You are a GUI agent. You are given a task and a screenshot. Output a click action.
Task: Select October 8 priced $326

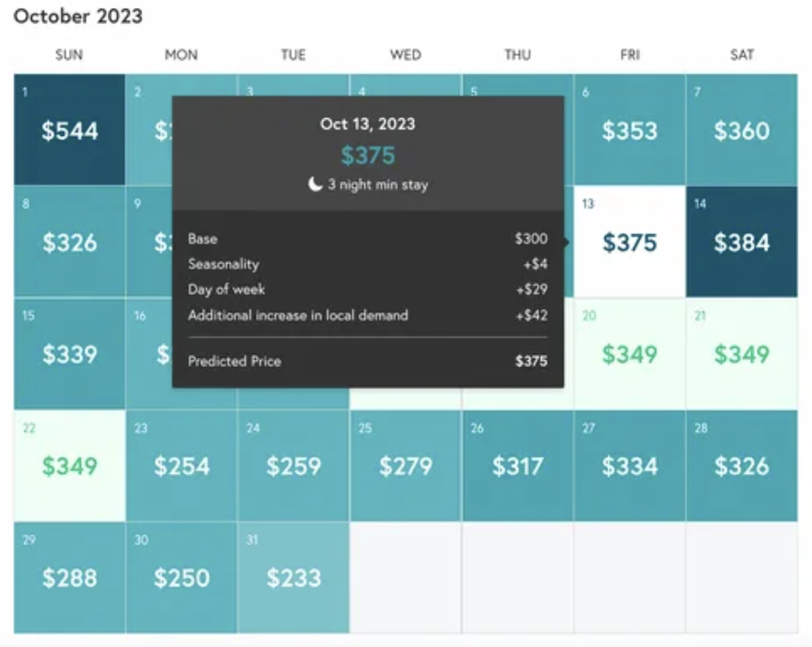click(x=69, y=243)
